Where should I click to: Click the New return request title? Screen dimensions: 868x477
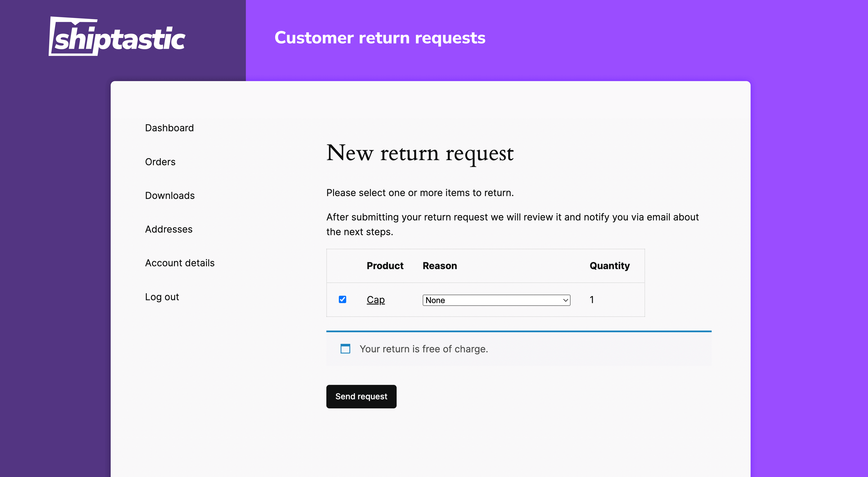(x=420, y=154)
